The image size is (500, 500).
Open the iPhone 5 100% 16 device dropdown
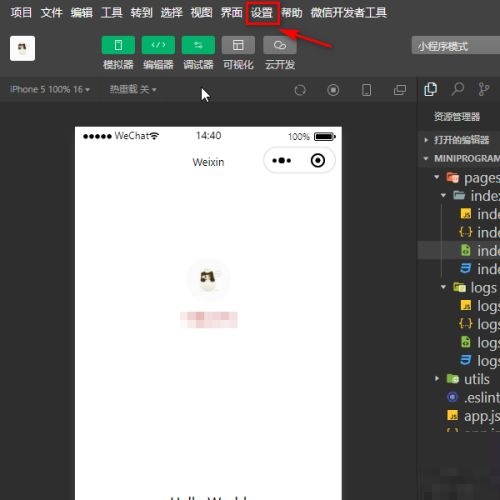click(50, 89)
